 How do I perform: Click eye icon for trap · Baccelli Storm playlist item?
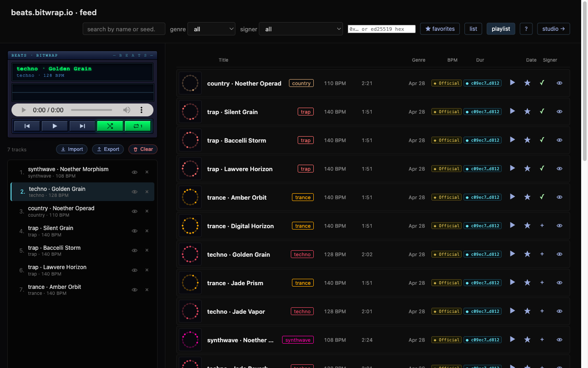click(135, 251)
